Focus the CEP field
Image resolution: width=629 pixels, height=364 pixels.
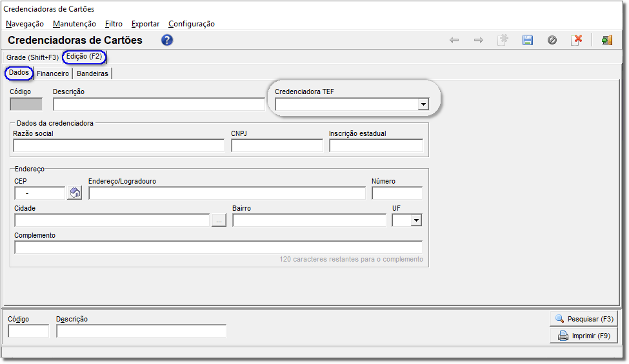click(40, 193)
